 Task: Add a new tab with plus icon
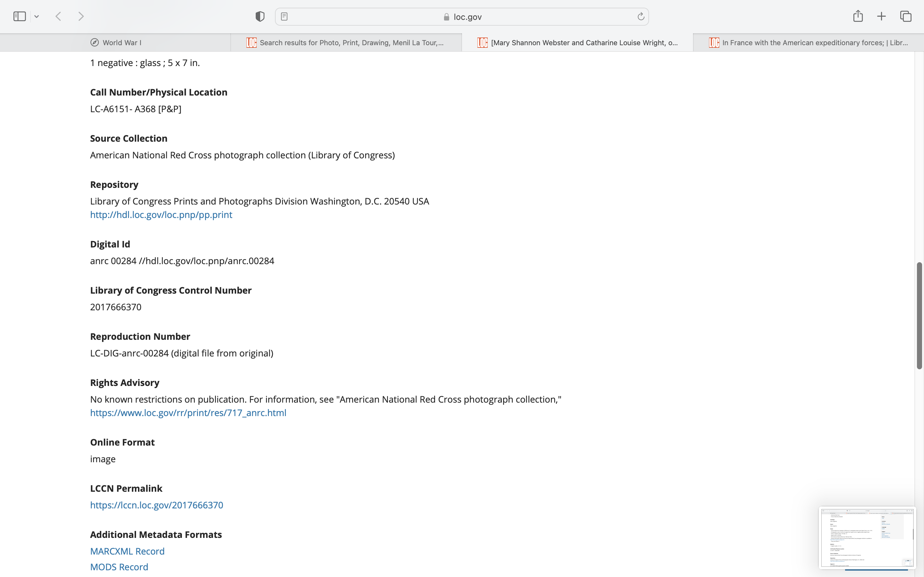point(881,16)
